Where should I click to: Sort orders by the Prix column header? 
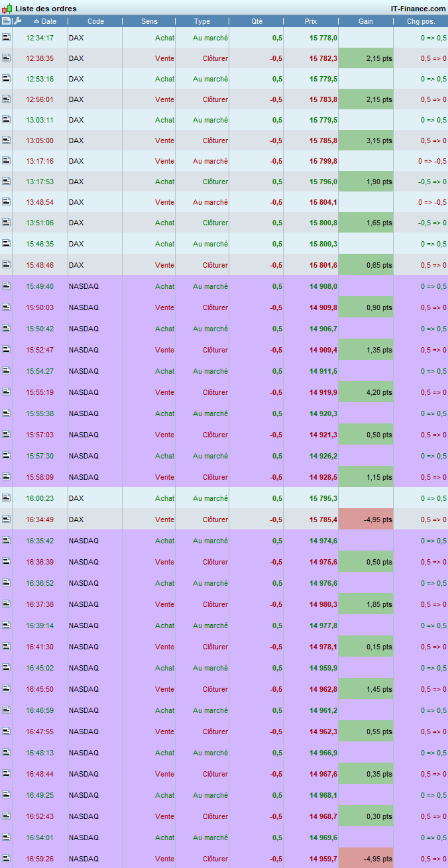point(311,21)
